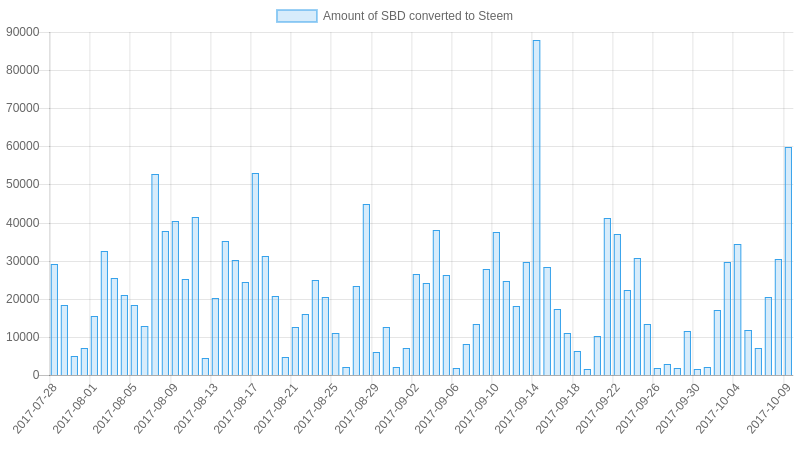Screen dimensions: 800x450
Task: Click y-axis value 30000
Action: (22, 261)
